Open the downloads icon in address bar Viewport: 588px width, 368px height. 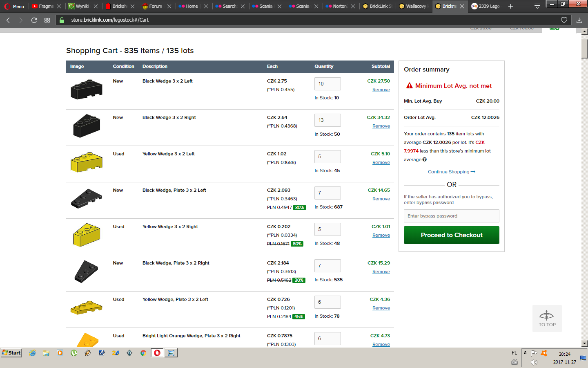(579, 20)
